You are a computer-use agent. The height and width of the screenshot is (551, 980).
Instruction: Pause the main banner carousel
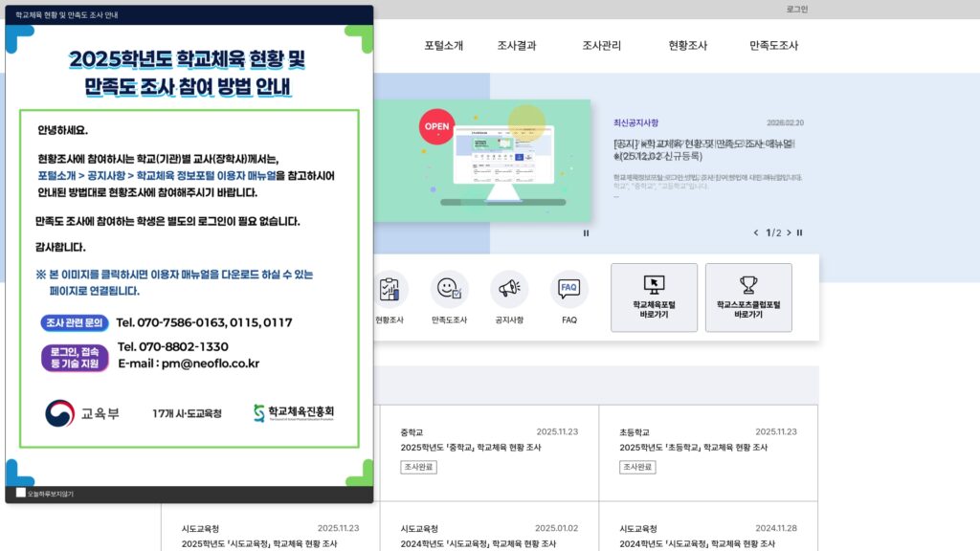click(x=586, y=232)
